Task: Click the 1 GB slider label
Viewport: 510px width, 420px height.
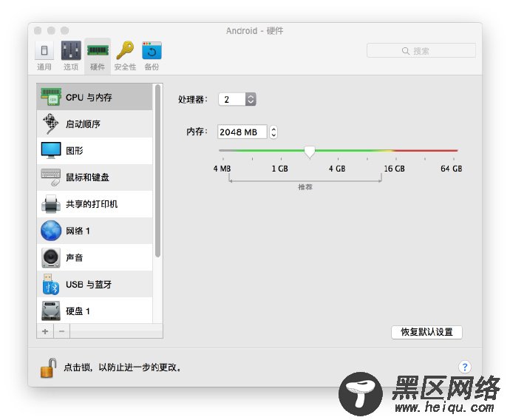Action: [279, 169]
